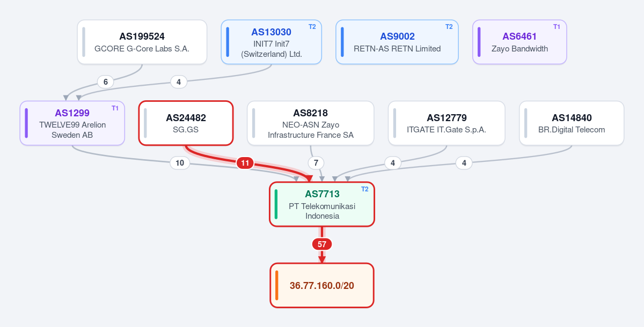The image size is (644, 327).
Task: Select the 36.77.160.0/20 prefix box
Action: pos(322,285)
